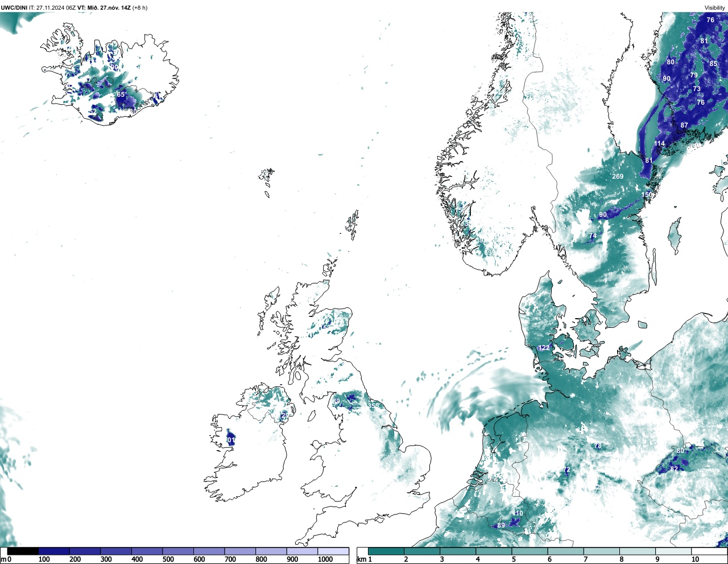
Task: Click the '100' tick label in the metre legend
Action: coord(44,559)
